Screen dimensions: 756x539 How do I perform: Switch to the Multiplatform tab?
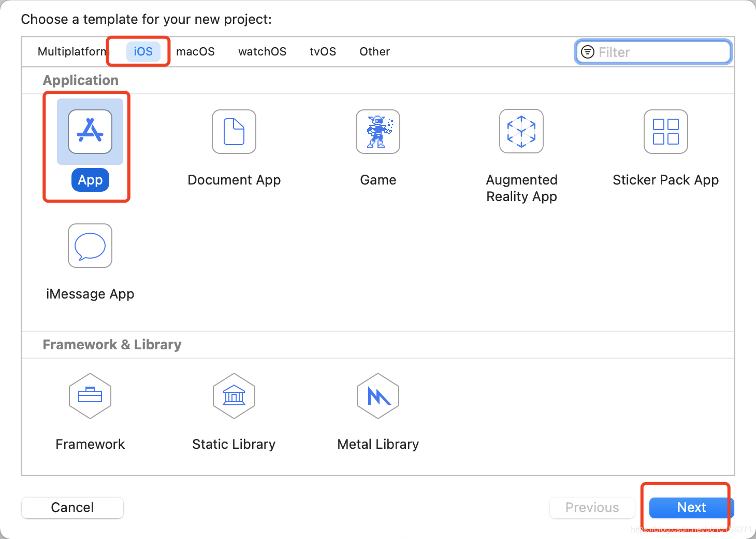tap(72, 52)
